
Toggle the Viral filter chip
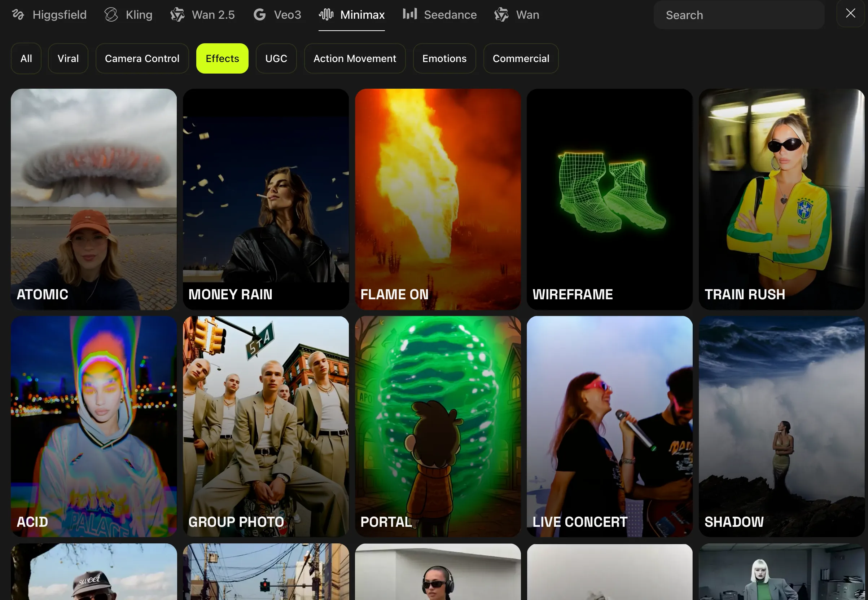[x=68, y=59]
